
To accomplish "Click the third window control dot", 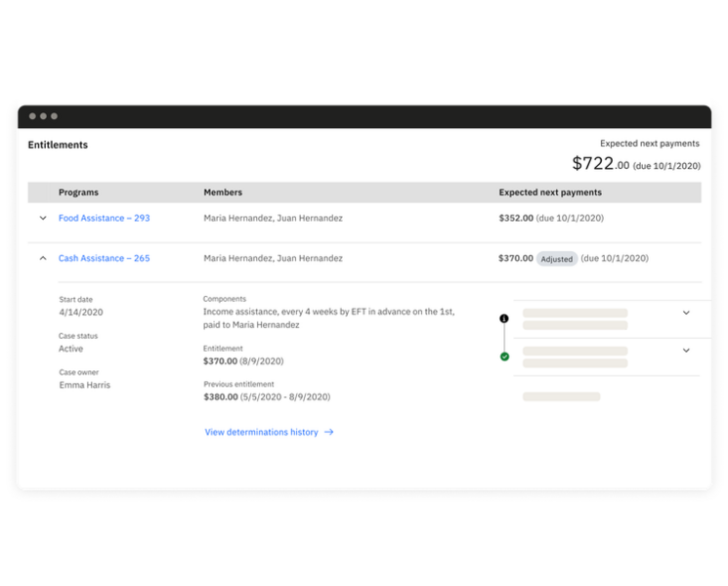I will coord(54,116).
